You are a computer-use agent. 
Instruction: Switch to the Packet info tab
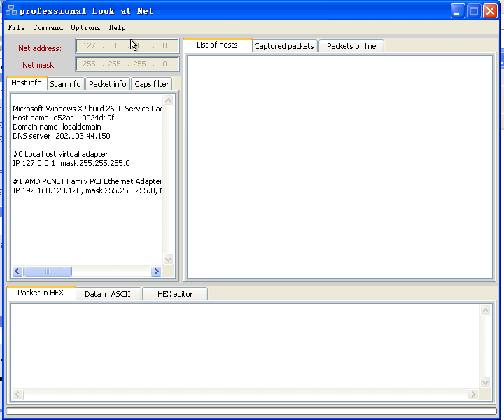pos(108,84)
